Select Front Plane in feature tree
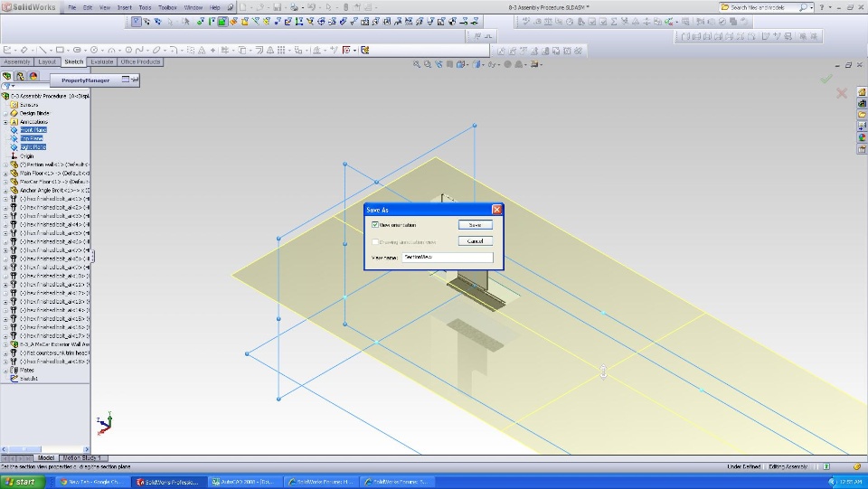The width and height of the screenshot is (868, 489). [x=33, y=130]
